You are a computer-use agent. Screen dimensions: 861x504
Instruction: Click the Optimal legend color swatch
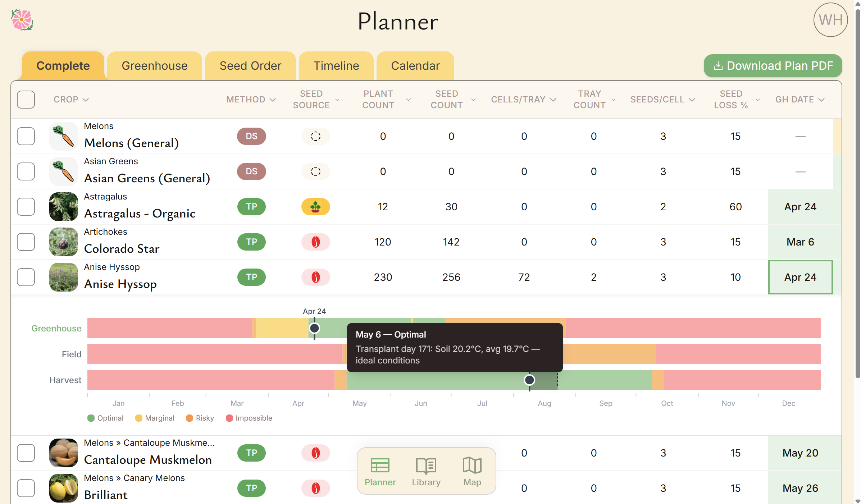point(91,418)
